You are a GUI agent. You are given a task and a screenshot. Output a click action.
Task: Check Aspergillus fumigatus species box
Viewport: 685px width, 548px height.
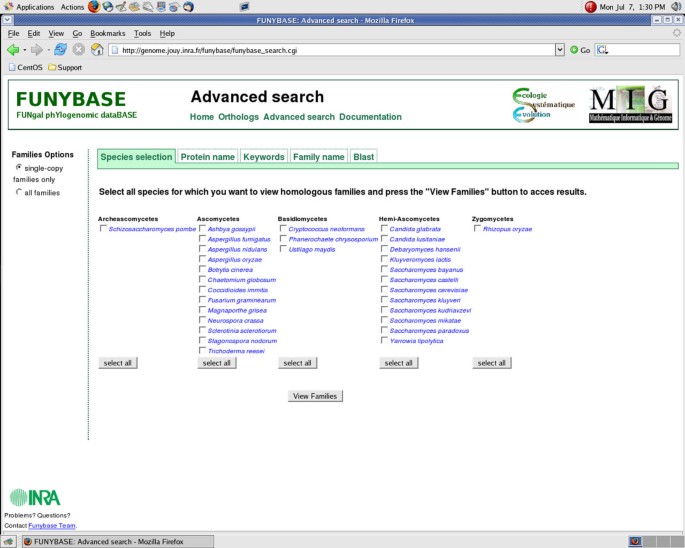(202, 239)
